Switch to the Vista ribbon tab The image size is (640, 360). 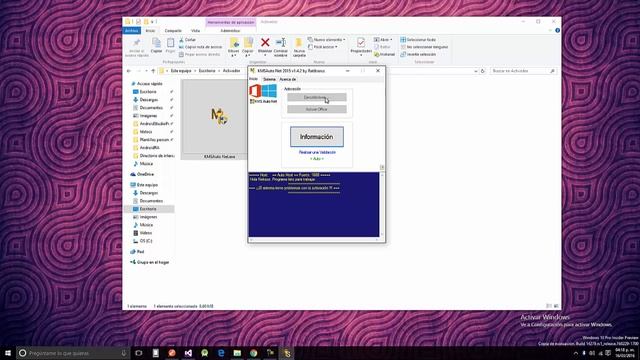point(196,31)
